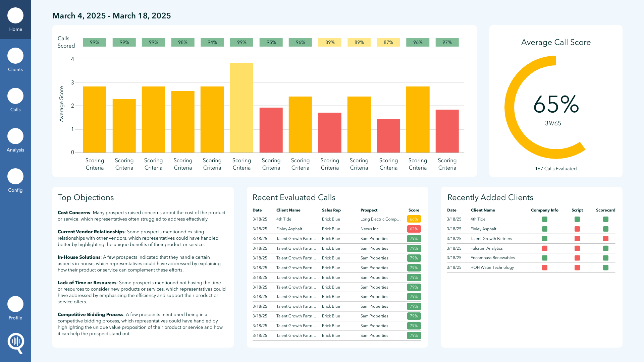Image resolution: width=644 pixels, height=362 pixels.
Task: Select the tallest light-yellow bar in chart
Action: pos(241,107)
